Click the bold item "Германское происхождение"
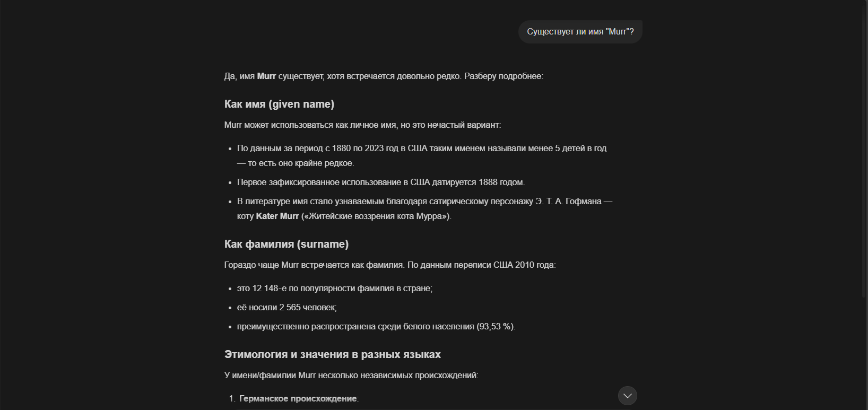868x410 pixels. click(298, 398)
